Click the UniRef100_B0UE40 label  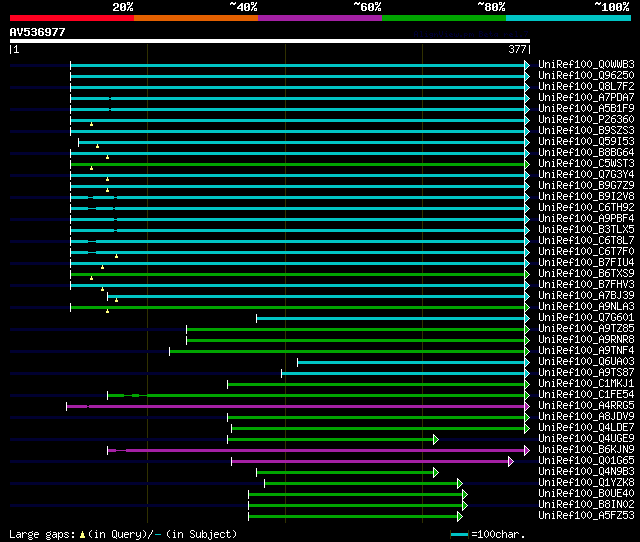(586, 494)
